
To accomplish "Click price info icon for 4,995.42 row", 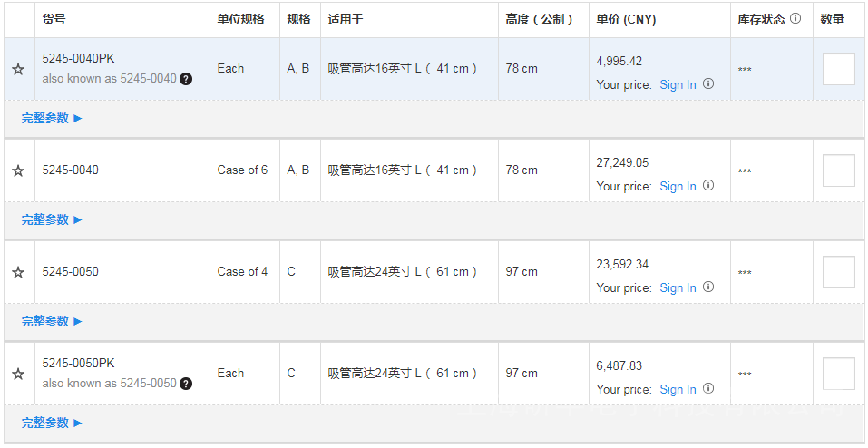I will pos(708,84).
